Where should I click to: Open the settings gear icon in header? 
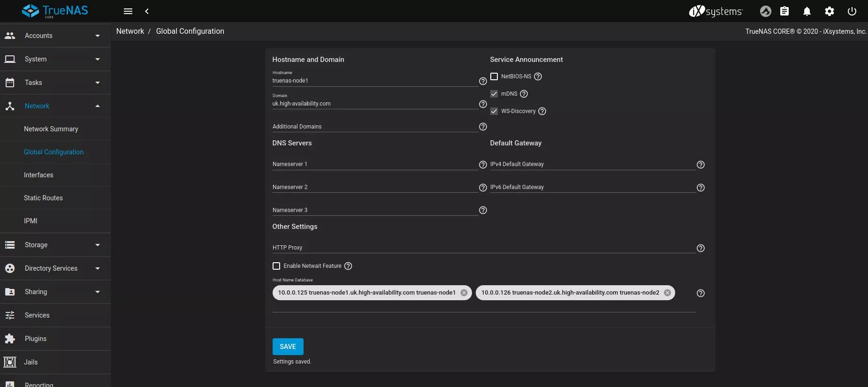coord(829,11)
